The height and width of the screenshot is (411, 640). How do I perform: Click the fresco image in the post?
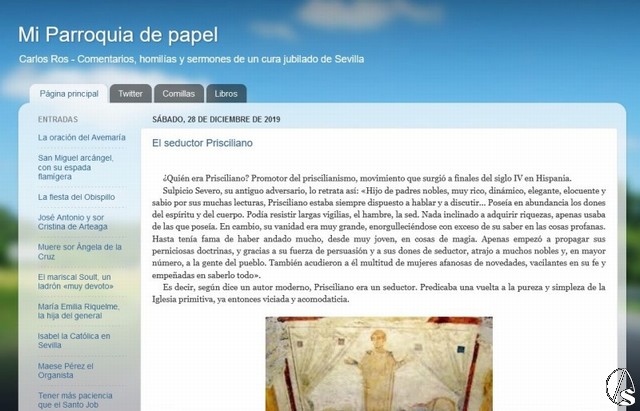click(x=379, y=364)
